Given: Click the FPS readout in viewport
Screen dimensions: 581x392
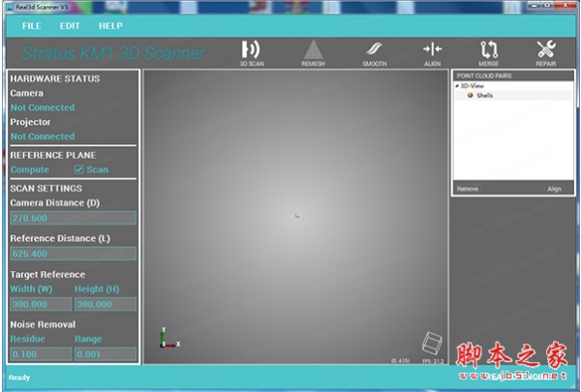Looking at the screenshot, I should [x=433, y=360].
